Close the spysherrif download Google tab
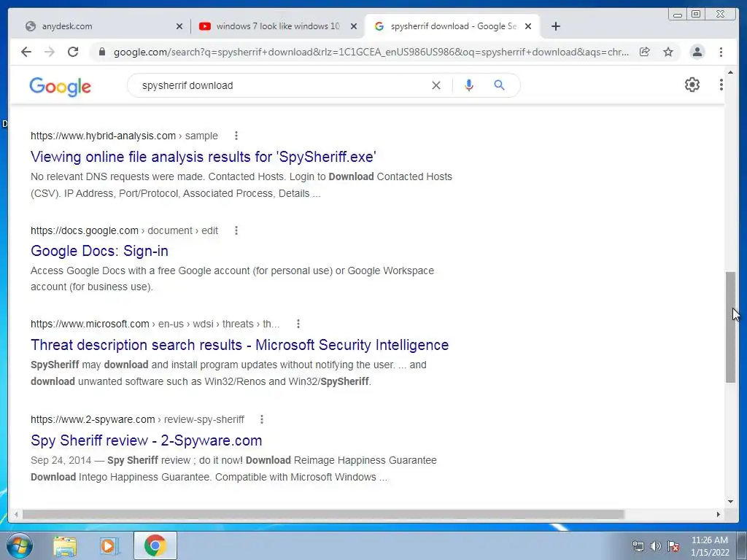The width and height of the screenshot is (747, 560). tap(528, 26)
